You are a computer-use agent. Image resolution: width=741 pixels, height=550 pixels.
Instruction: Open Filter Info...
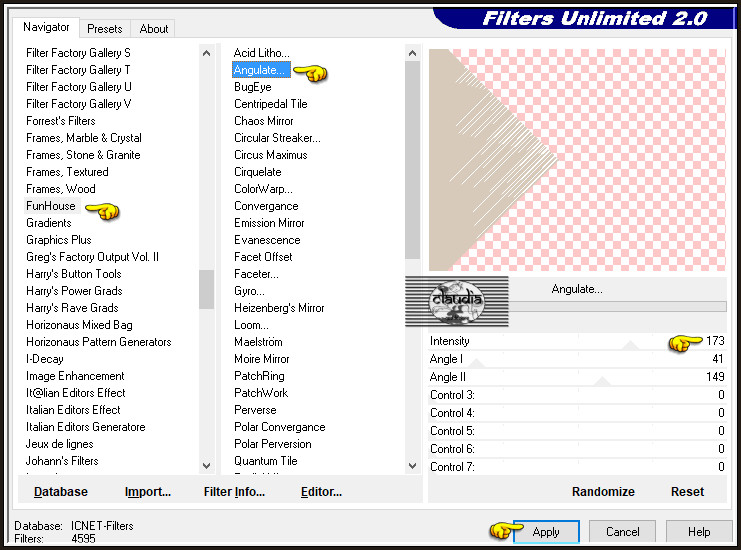pos(234,491)
